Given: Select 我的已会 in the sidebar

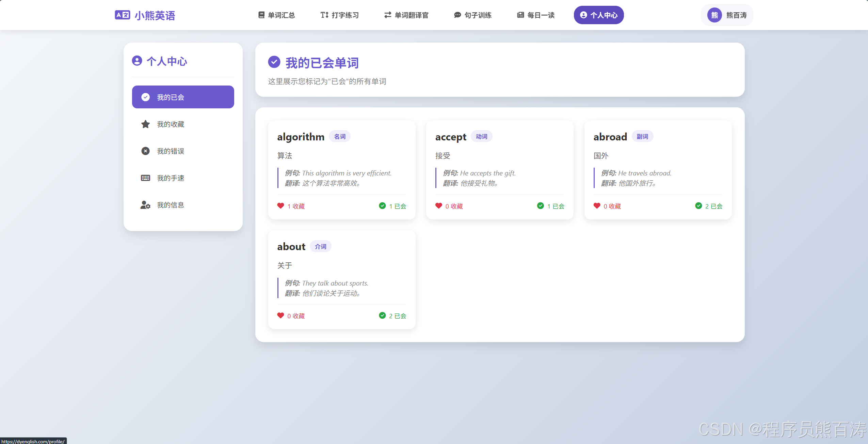Looking at the screenshot, I should (x=183, y=97).
